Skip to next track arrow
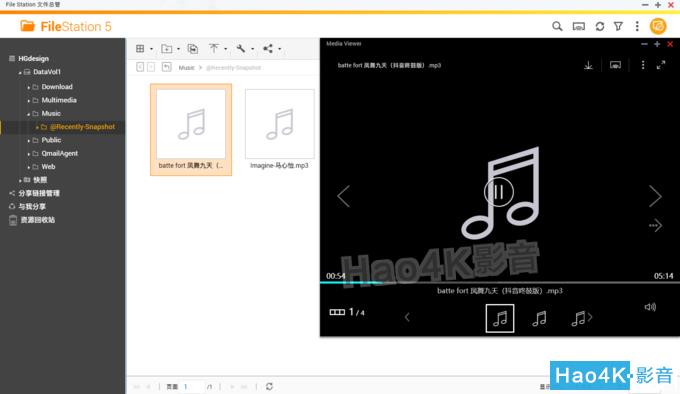Image resolution: width=680 pixels, height=394 pixels. (x=655, y=196)
